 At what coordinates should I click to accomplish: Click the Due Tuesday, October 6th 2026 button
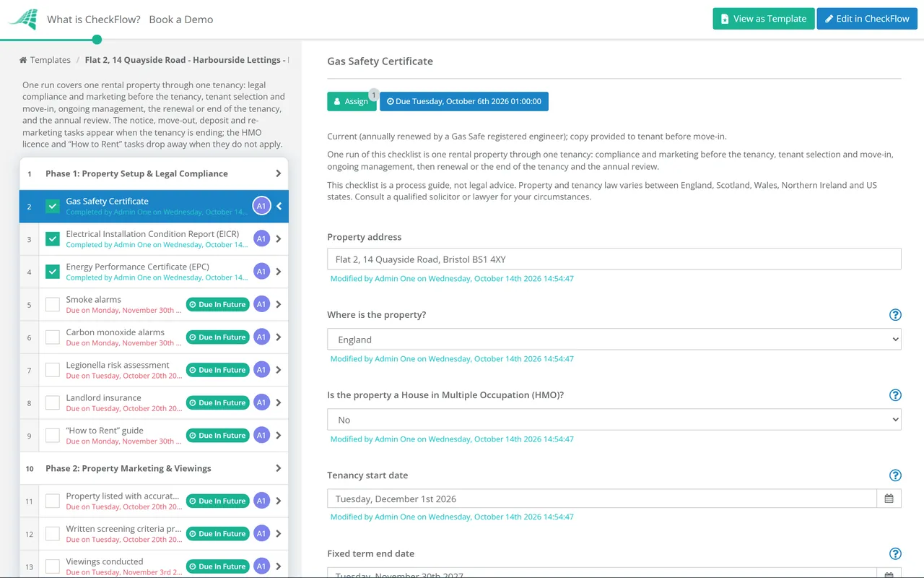tap(464, 101)
